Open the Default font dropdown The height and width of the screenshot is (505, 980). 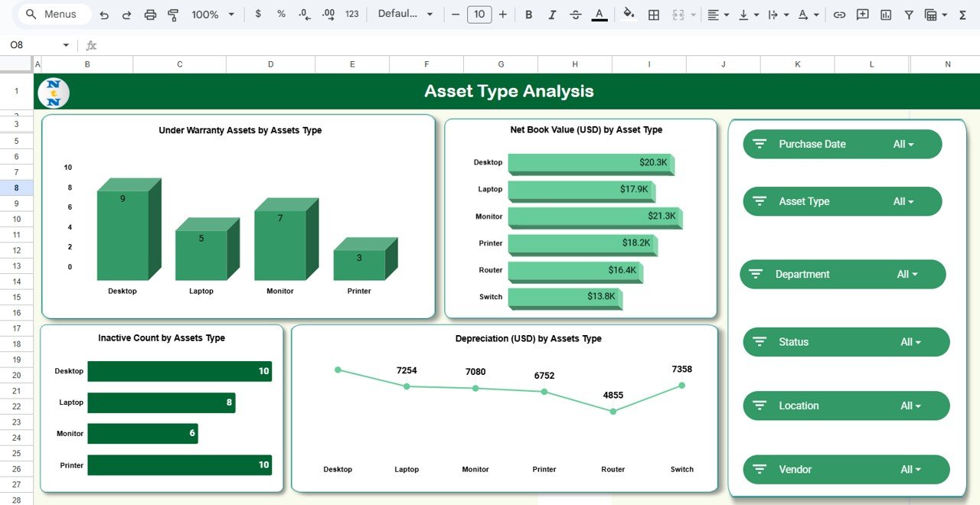406,14
